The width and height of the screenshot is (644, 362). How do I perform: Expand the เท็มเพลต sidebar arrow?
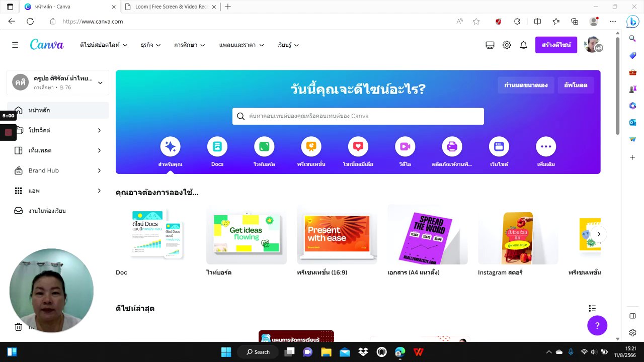pyautogui.click(x=99, y=150)
